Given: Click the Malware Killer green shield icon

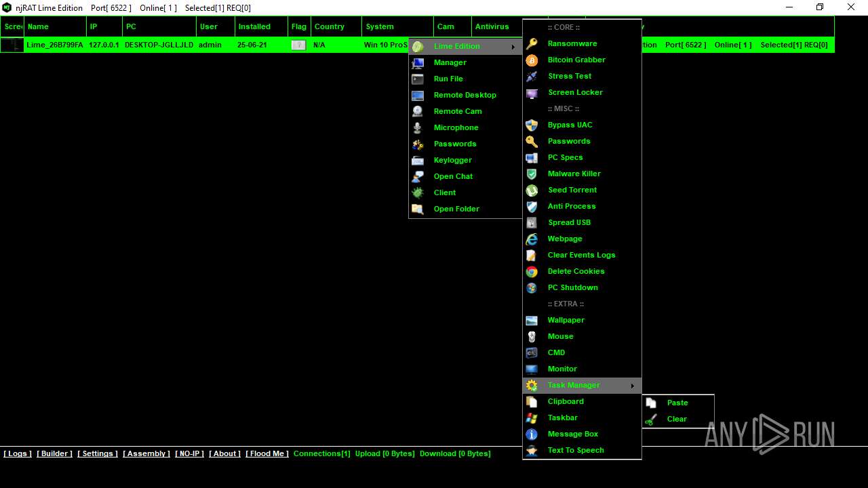Looking at the screenshot, I should click(x=532, y=174).
